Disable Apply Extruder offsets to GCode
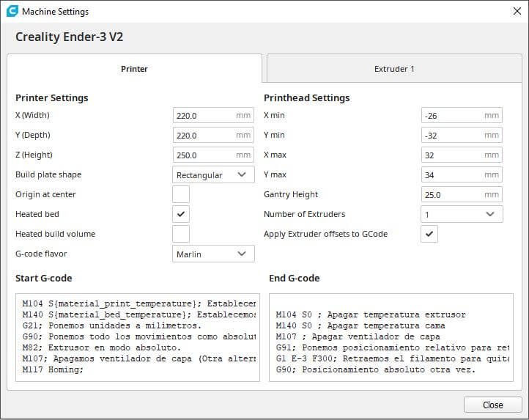 tap(429, 234)
